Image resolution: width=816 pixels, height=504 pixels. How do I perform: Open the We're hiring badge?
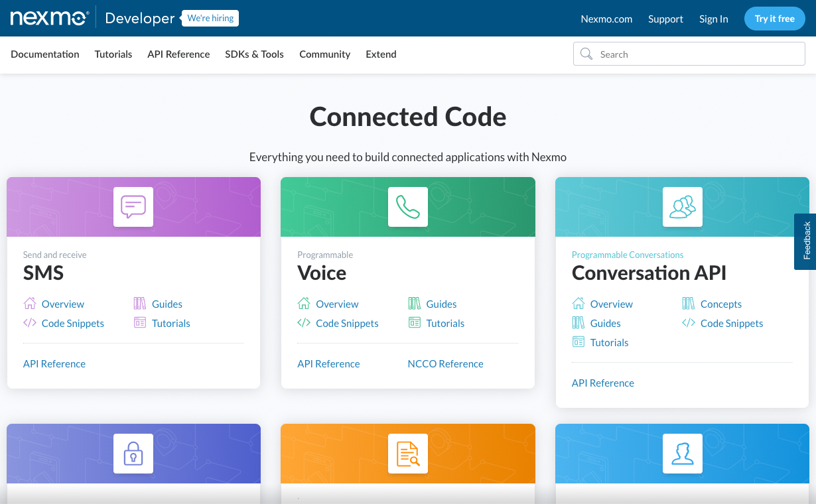(210, 18)
